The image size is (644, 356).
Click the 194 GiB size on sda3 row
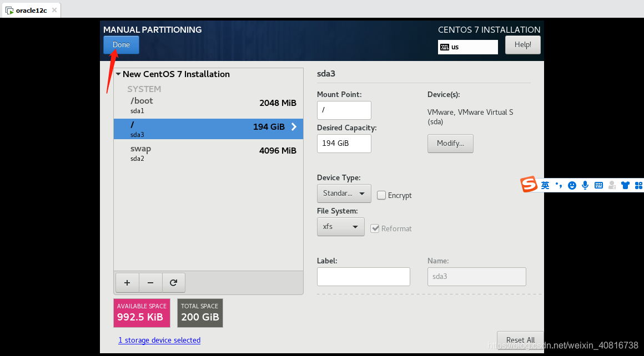click(269, 127)
